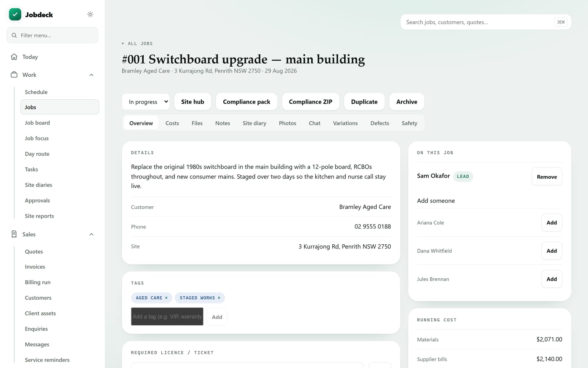
Task: Archive this job
Action: coord(407,102)
